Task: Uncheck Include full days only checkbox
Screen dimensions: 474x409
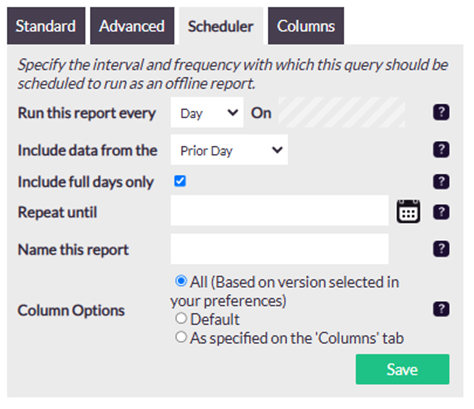Action: pyautogui.click(x=180, y=181)
